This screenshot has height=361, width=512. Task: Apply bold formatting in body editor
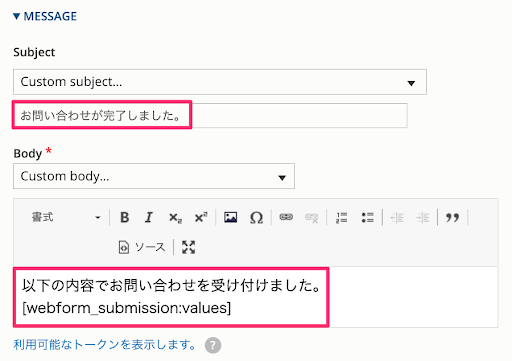(x=125, y=218)
